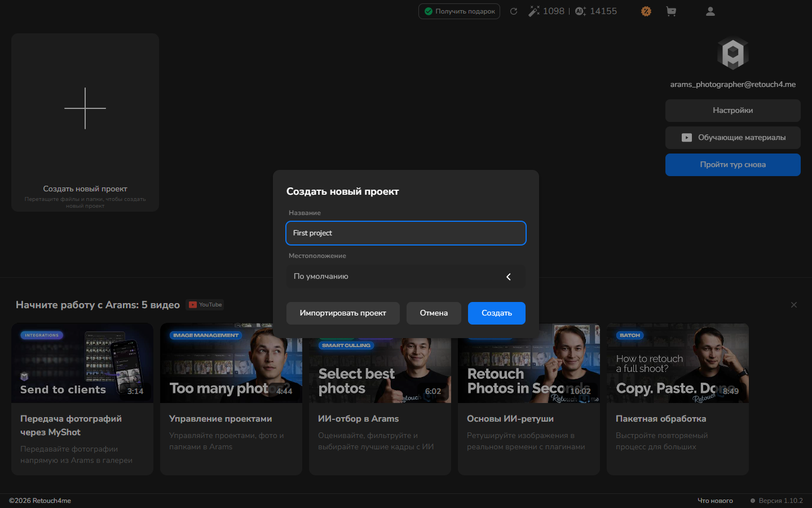The height and width of the screenshot is (508, 812).
Task: Open the retouch credits wand icon
Action: tap(533, 11)
